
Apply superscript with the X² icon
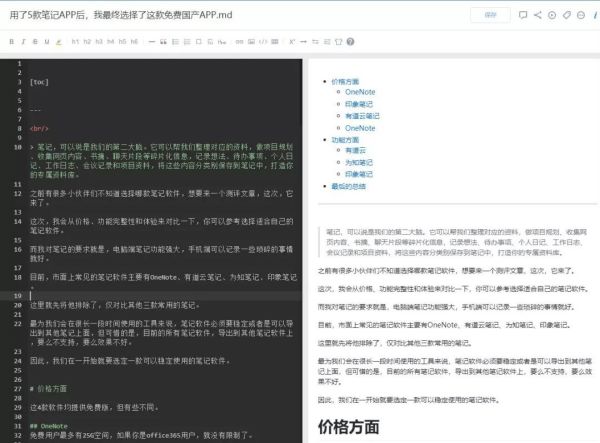292,42
